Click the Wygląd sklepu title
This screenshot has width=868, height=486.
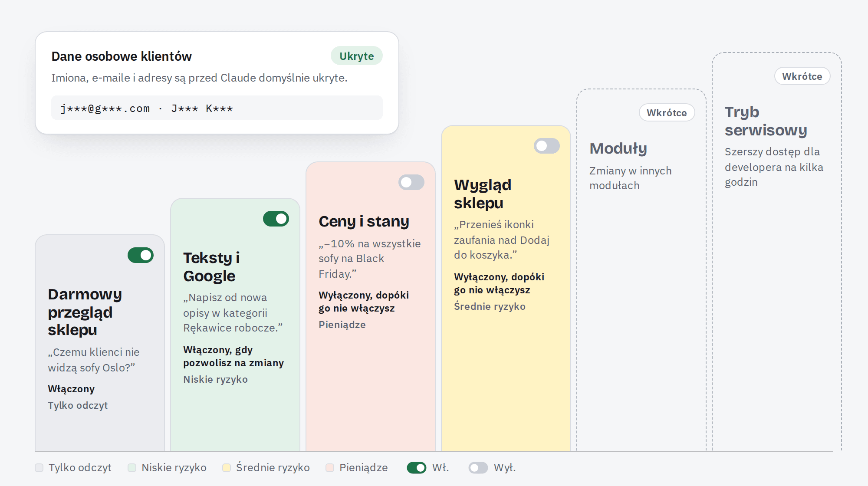[x=483, y=194]
